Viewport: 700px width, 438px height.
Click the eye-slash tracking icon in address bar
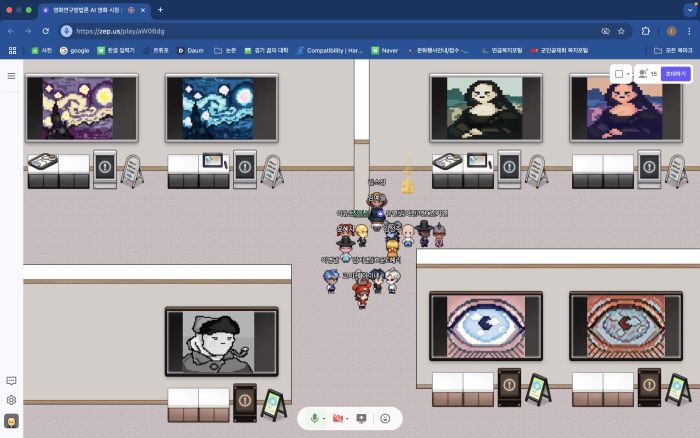point(605,31)
